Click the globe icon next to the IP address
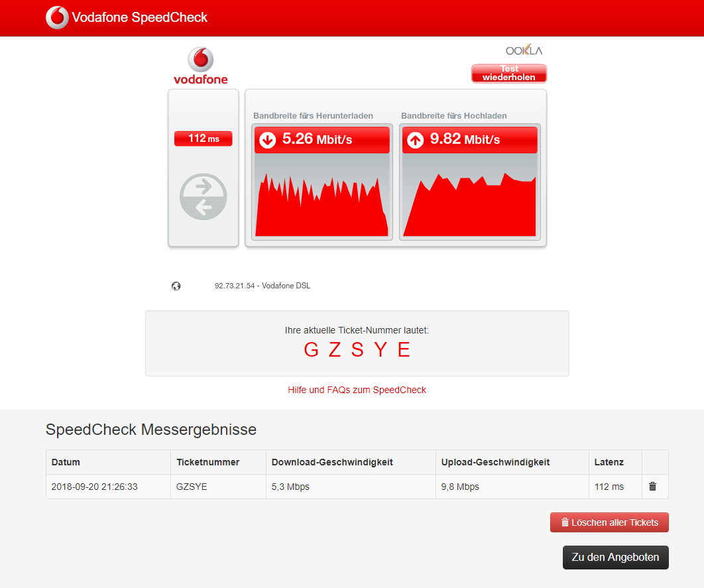The height and width of the screenshot is (588, 704). pyautogui.click(x=176, y=286)
